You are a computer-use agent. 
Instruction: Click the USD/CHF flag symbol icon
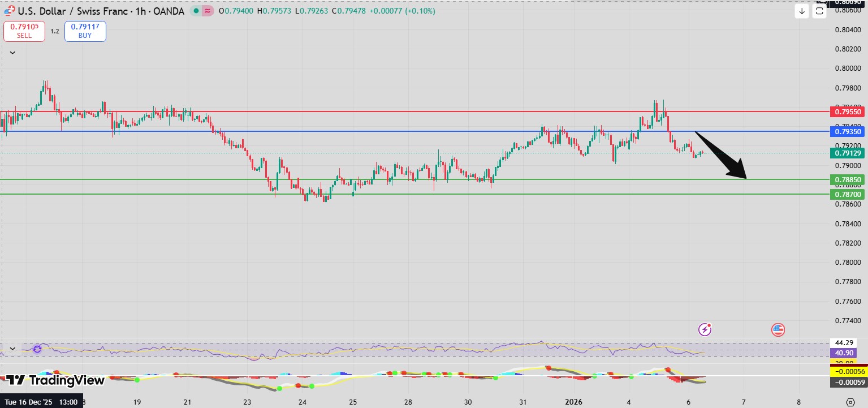click(x=9, y=11)
